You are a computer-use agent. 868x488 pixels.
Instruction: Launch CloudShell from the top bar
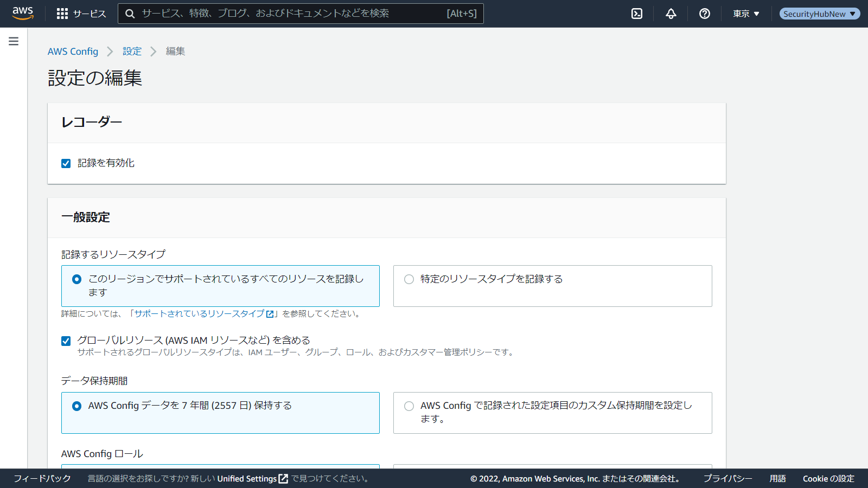[x=637, y=14]
